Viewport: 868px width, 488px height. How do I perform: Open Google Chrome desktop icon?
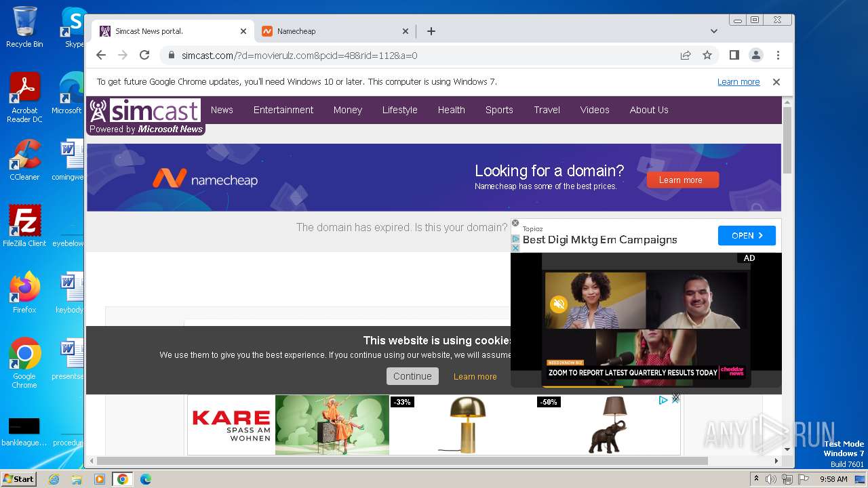(x=24, y=363)
